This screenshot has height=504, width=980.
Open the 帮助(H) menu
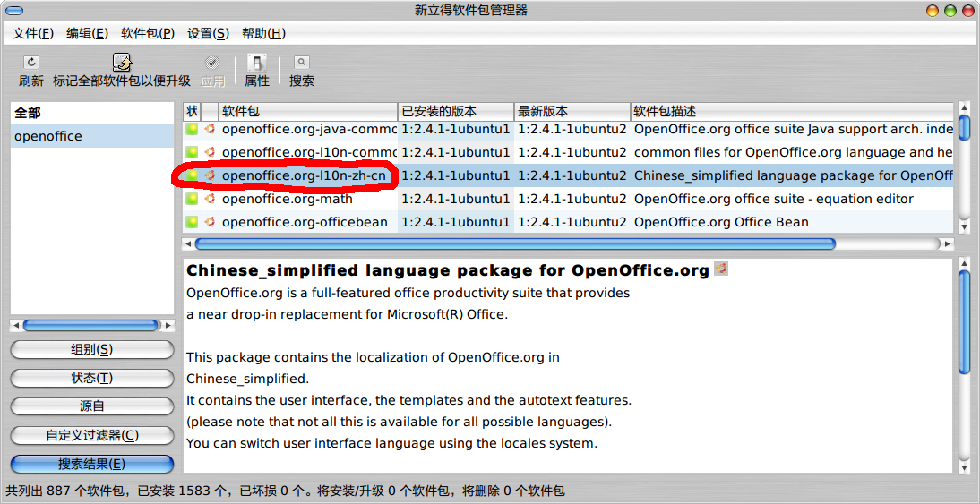point(263,34)
